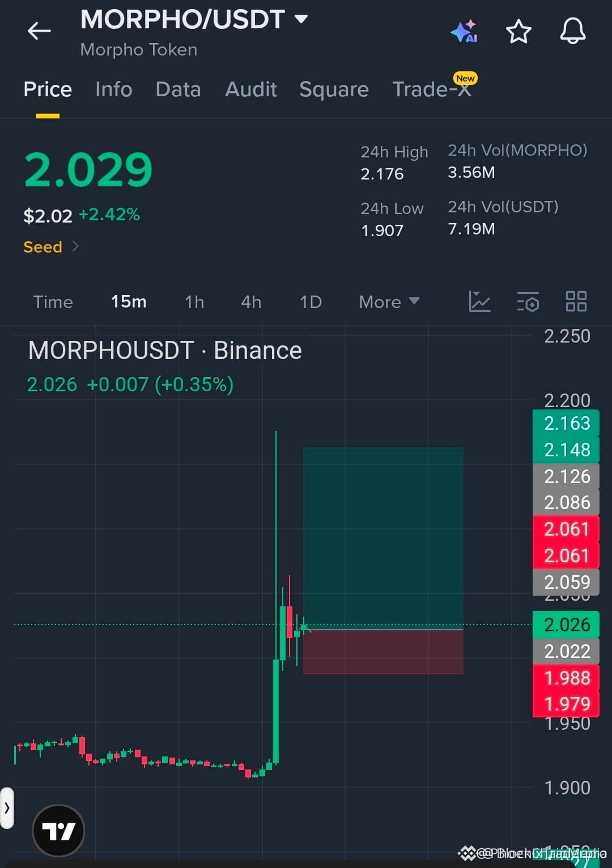The image size is (612, 868).
Task: Tap the TradingView logo button
Action: tap(59, 831)
